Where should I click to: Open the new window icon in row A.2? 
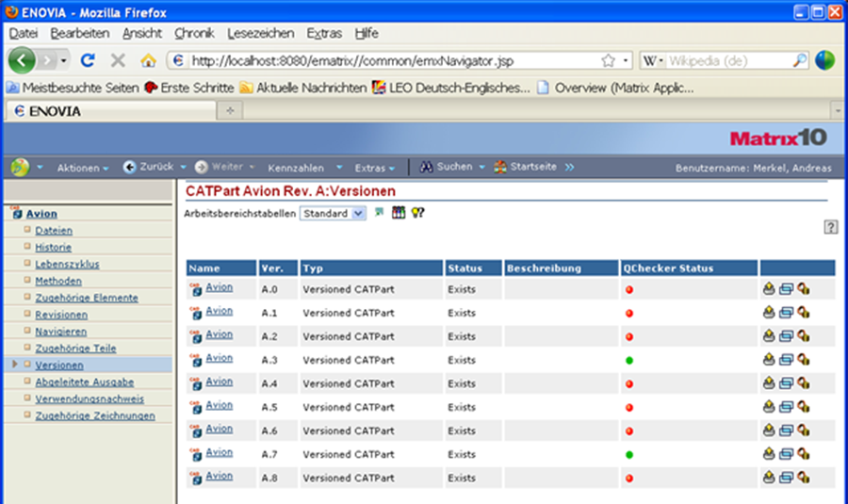pos(786,336)
